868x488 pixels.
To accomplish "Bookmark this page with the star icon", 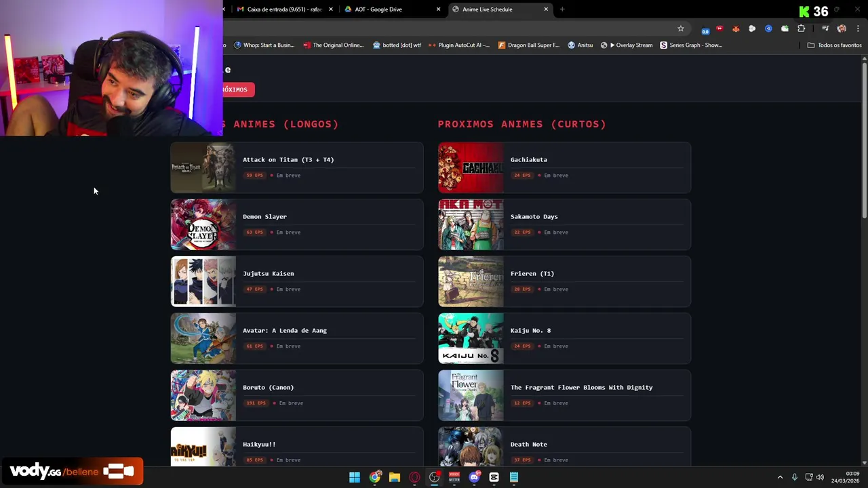I will (x=681, y=28).
